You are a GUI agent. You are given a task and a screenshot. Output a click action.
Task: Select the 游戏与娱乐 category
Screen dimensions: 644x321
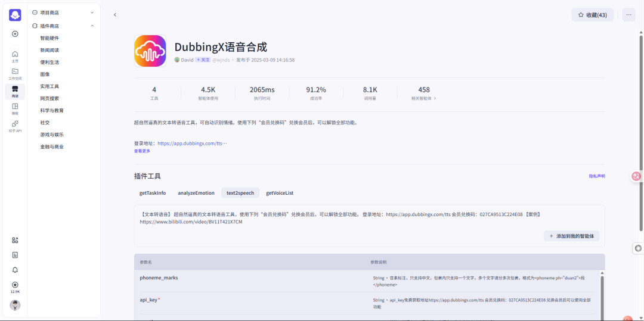pyautogui.click(x=52, y=135)
